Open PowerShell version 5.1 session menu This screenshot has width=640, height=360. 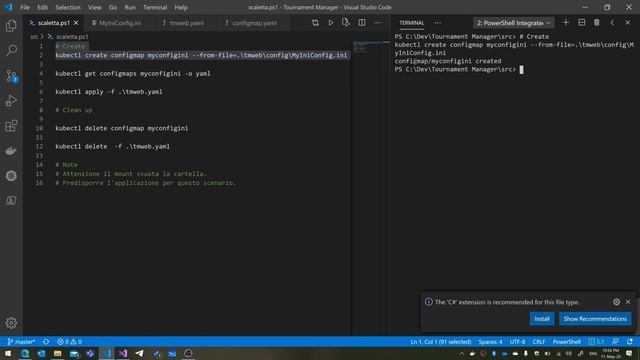(x=596, y=342)
